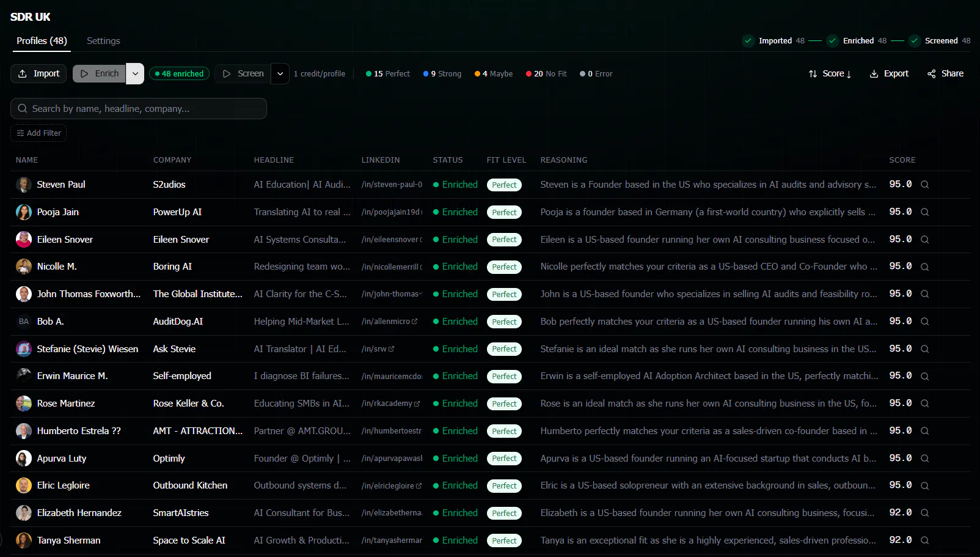The width and height of the screenshot is (980, 557).
Task: Filter by 15 Perfect fit level
Action: coord(388,73)
